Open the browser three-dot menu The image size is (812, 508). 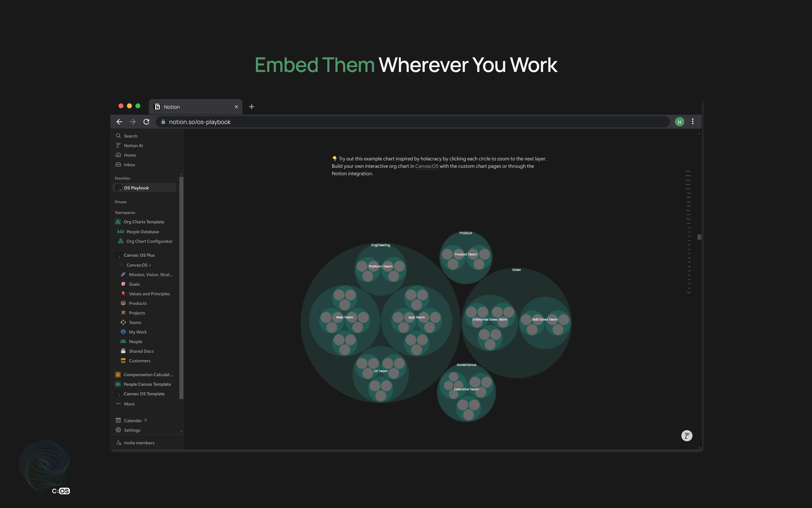point(693,122)
